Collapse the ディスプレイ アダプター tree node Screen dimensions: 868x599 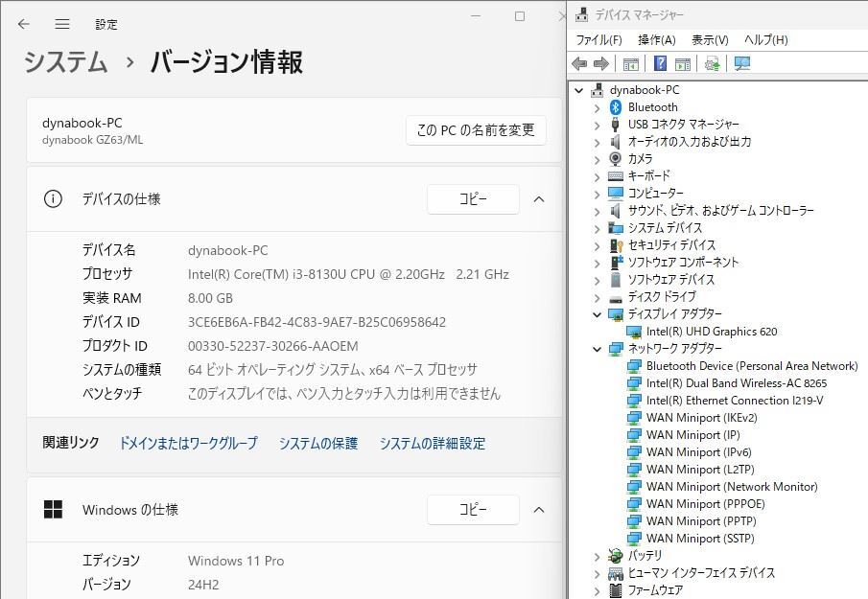pyautogui.click(x=597, y=314)
